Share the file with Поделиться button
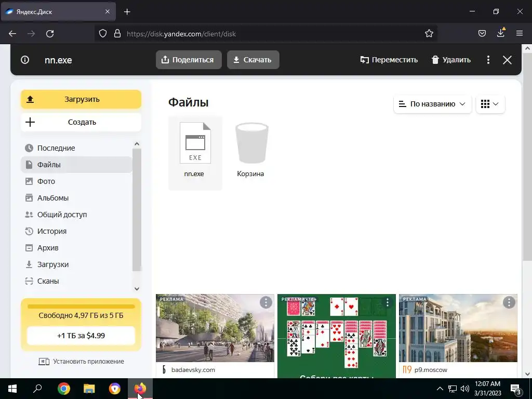The width and height of the screenshot is (532, 399). (x=189, y=60)
